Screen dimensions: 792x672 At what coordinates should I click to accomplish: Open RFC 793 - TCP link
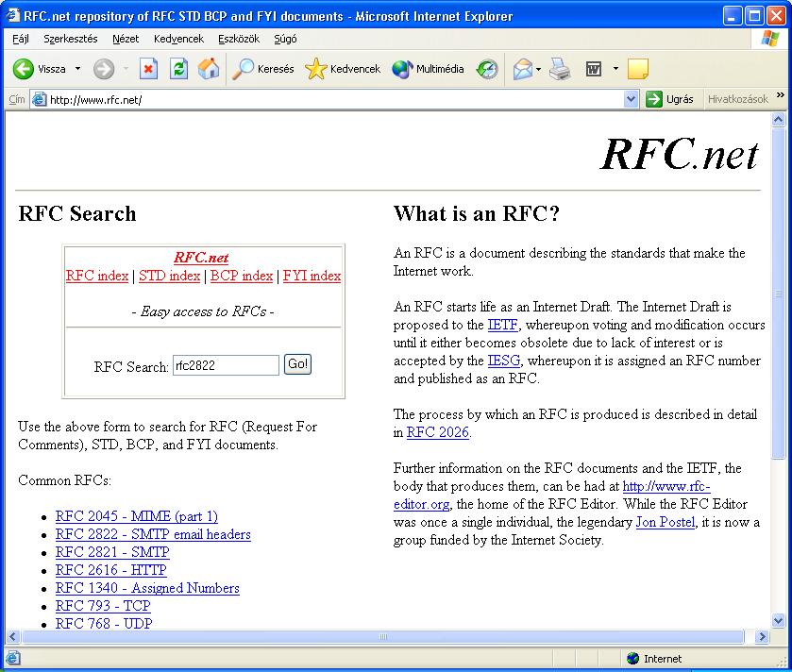103,605
